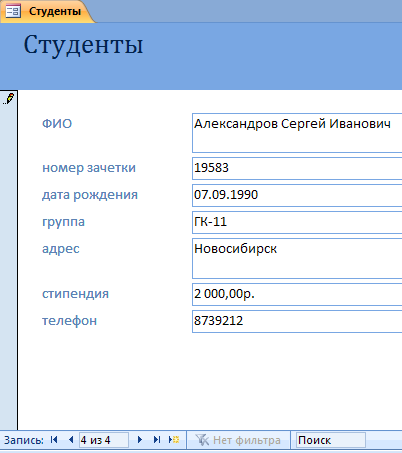Go to the previous record arrow
402x453 pixels.
(71, 440)
